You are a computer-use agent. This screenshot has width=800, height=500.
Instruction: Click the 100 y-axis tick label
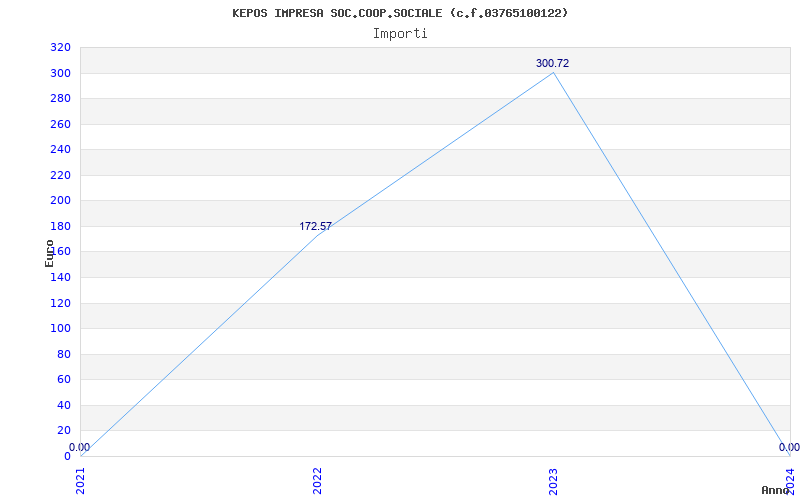coord(60,329)
